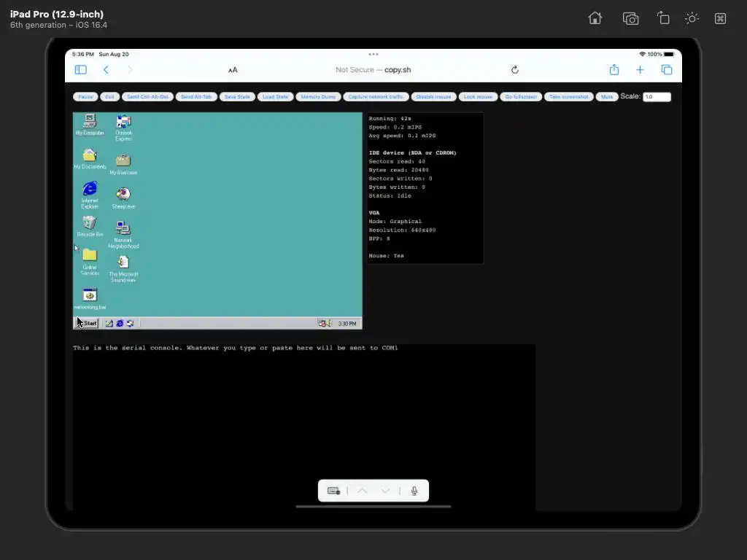Click the multitasking three-dots at top
747x560 pixels.
pos(373,54)
